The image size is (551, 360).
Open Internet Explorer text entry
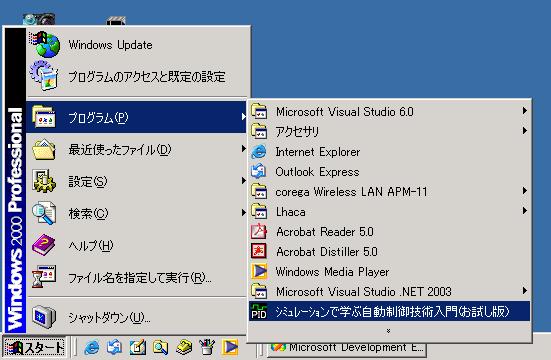pos(318,152)
